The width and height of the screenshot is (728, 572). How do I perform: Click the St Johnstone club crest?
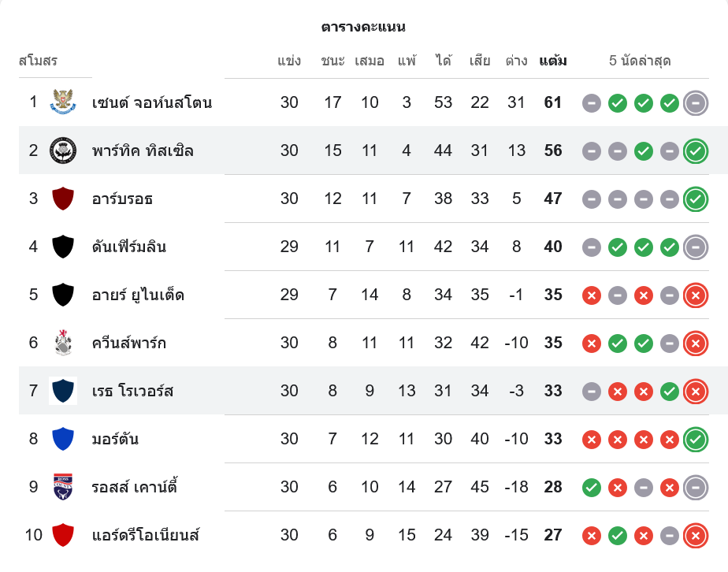pos(63,102)
